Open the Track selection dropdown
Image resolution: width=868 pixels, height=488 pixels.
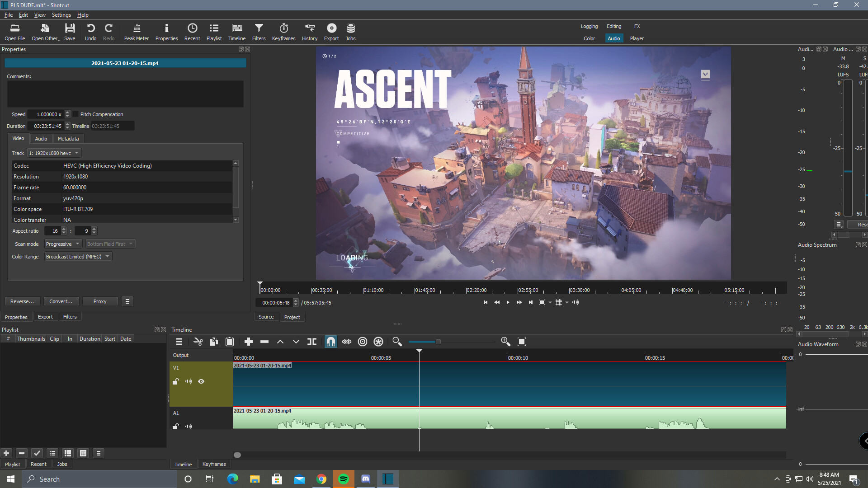coord(54,153)
